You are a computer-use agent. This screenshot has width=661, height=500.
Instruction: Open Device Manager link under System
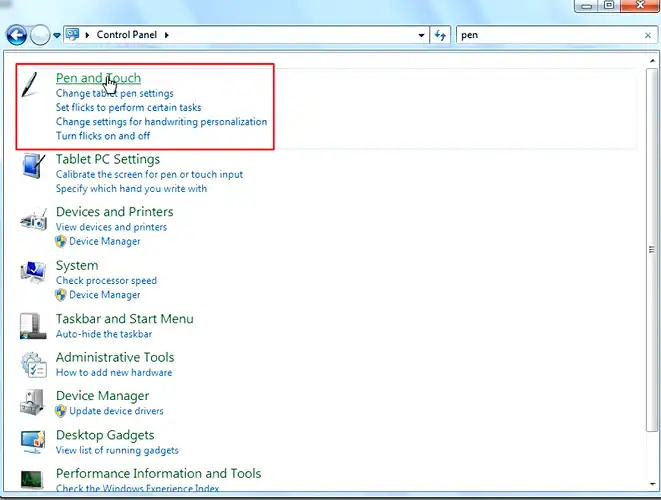click(105, 295)
